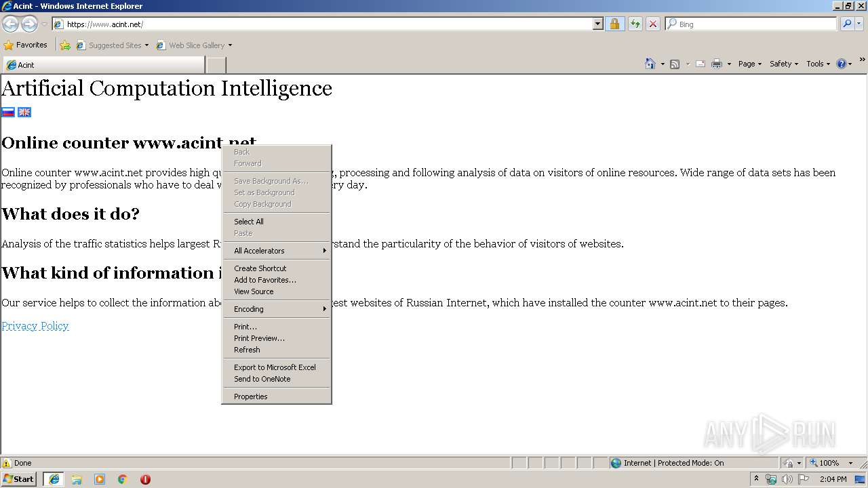868x488 pixels.
Task: Choose Print... in context menu
Action: [x=277, y=327]
